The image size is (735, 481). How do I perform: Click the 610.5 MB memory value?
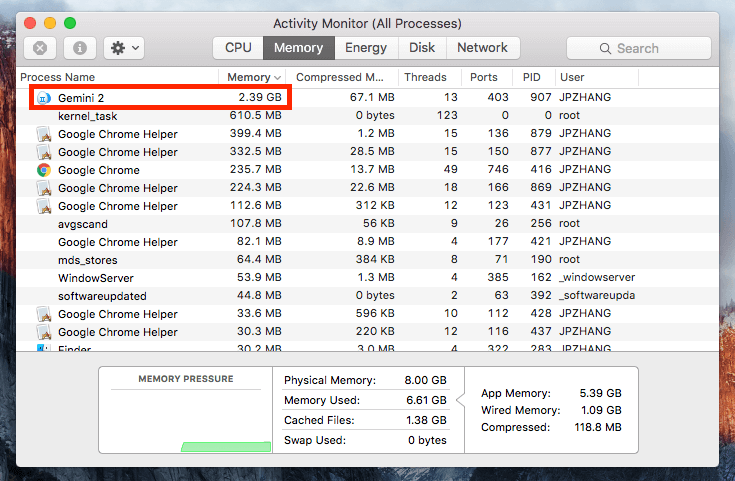255,115
